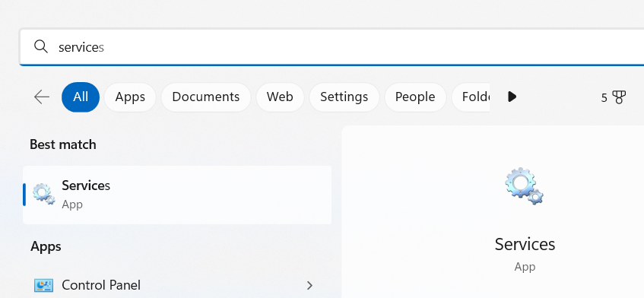Switch to the Web filter tab
The image size is (644, 298).
tap(280, 97)
